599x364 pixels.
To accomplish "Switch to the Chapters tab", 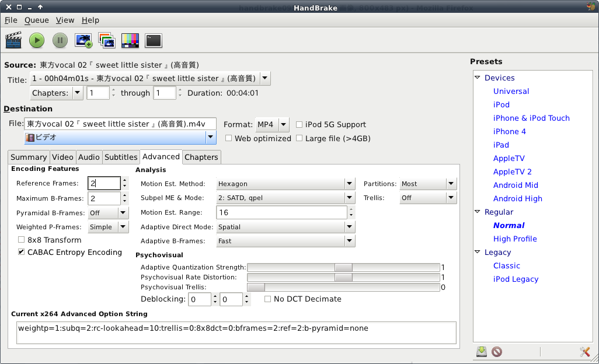I will click(x=201, y=157).
